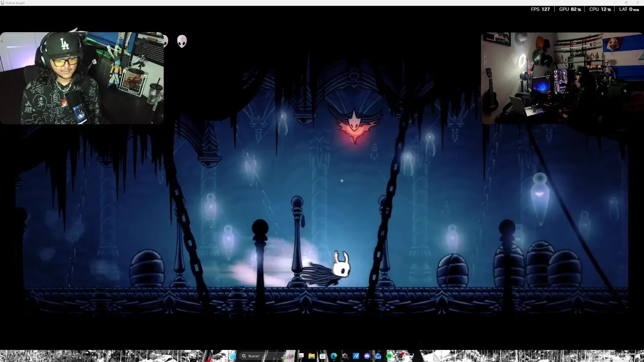Open the Windows Start menu

tap(233, 356)
